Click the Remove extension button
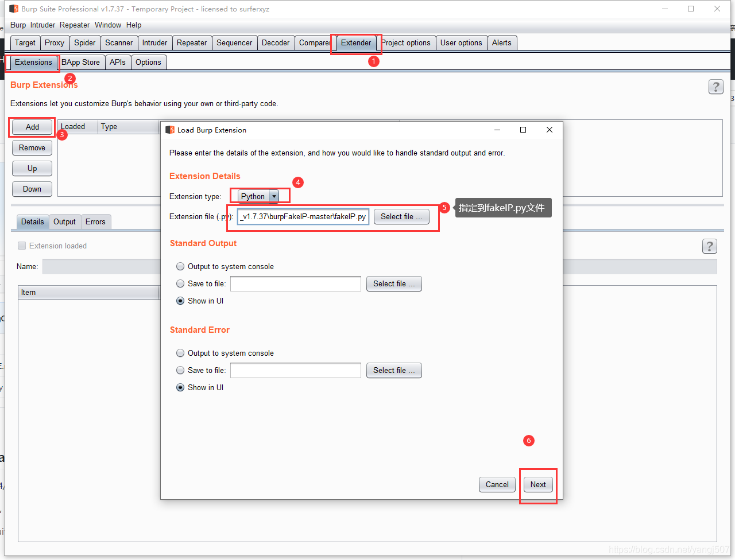Image resolution: width=735 pixels, height=560 pixels. click(32, 147)
